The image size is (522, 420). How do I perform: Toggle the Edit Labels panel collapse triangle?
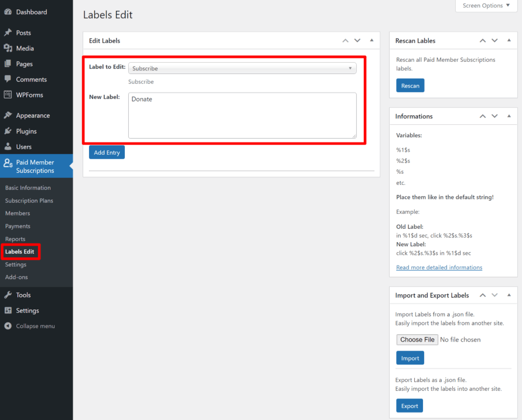pyautogui.click(x=371, y=40)
